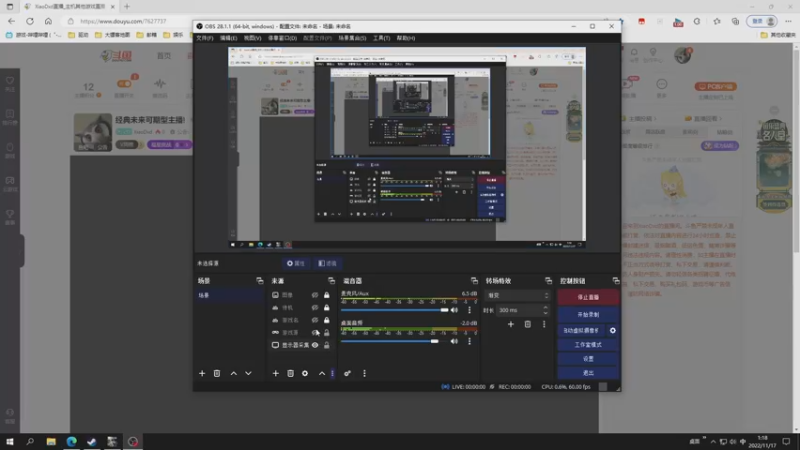This screenshot has width=800, height=450.
Task: Move the scene up with the Scenes up arrow
Action: (234, 373)
